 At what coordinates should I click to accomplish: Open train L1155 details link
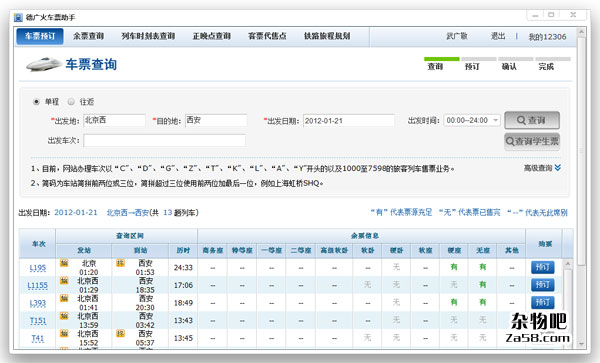38,286
